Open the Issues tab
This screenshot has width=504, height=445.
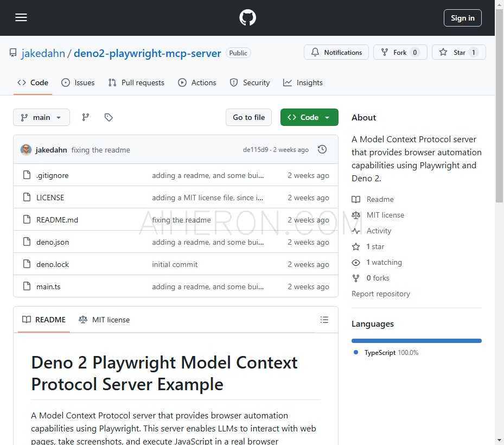78,82
